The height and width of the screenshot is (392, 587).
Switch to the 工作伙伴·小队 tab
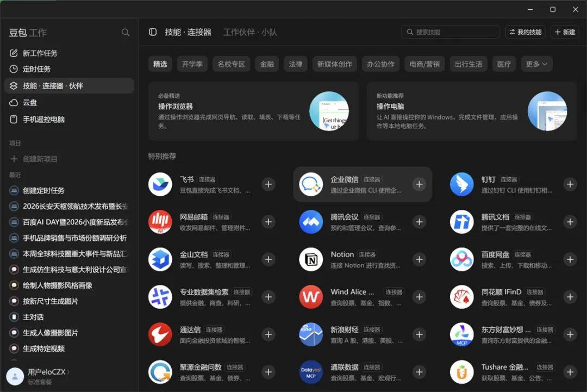250,32
